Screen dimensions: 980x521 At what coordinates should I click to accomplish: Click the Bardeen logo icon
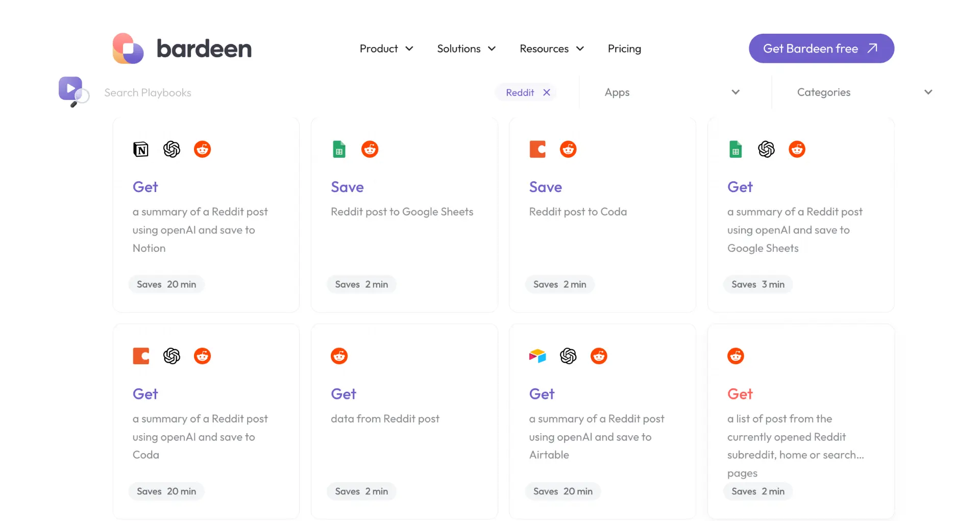[128, 49]
